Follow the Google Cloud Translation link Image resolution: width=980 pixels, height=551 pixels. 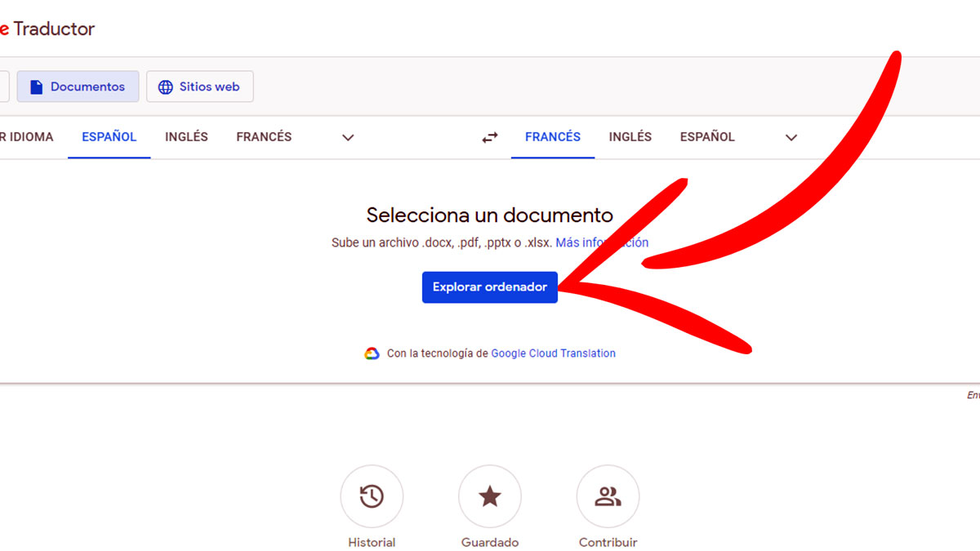click(553, 353)
